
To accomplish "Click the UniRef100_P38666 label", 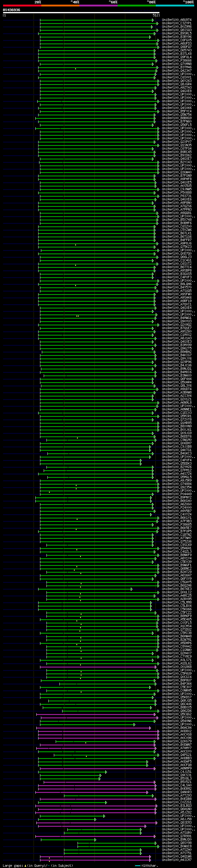I will 177,61.
